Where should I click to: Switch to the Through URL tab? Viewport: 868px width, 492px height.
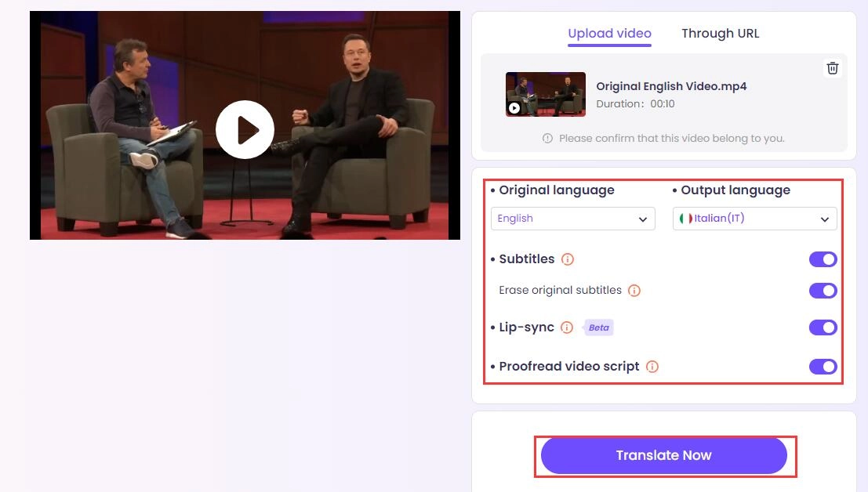[x=720, y=33]
